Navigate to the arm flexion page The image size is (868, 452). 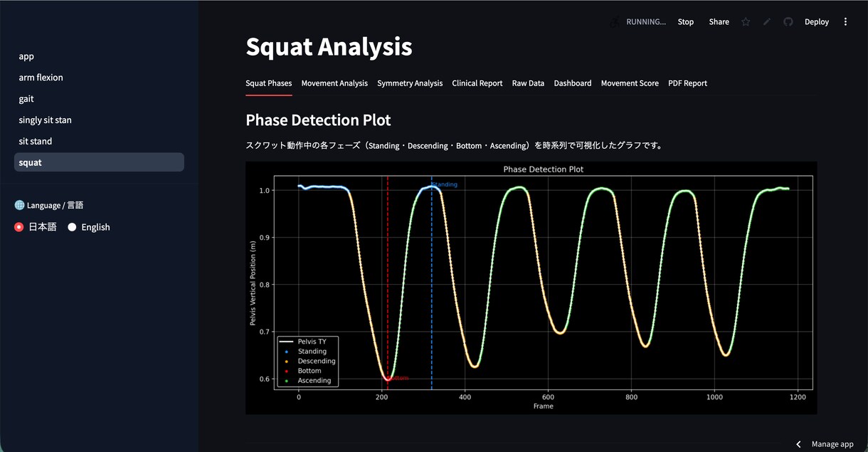(x=99, y=78)
